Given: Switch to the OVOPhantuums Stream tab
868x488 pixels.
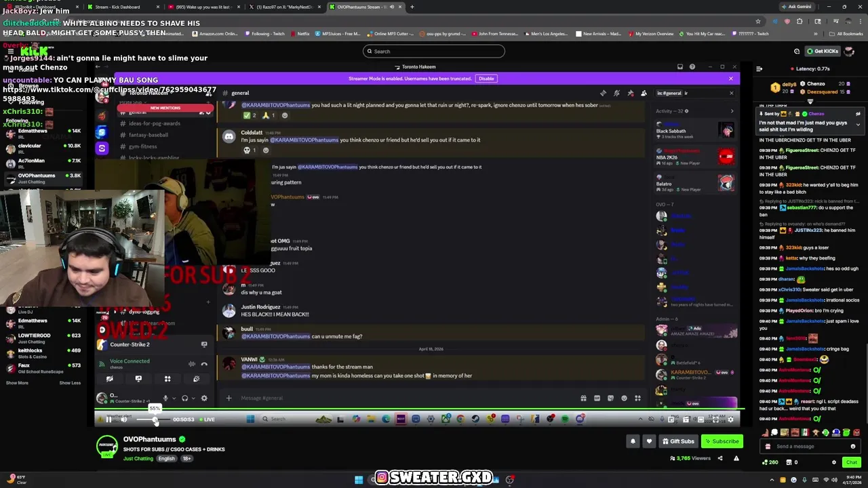Looking at the screenshot, I should [366, 7].
